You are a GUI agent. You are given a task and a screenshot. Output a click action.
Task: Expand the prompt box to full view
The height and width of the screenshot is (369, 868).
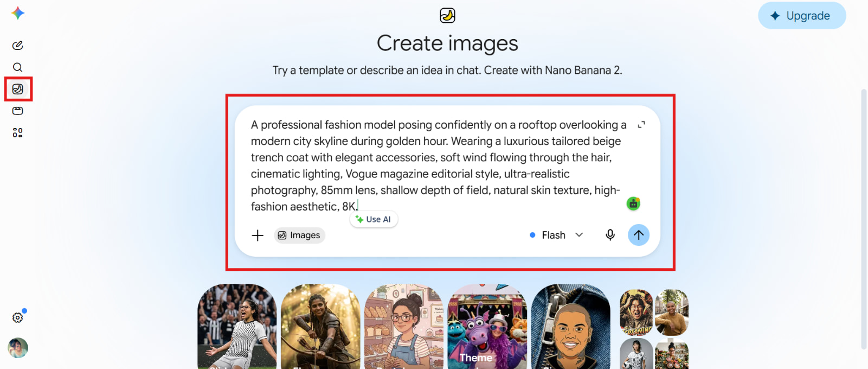click(x=641, y=125)
